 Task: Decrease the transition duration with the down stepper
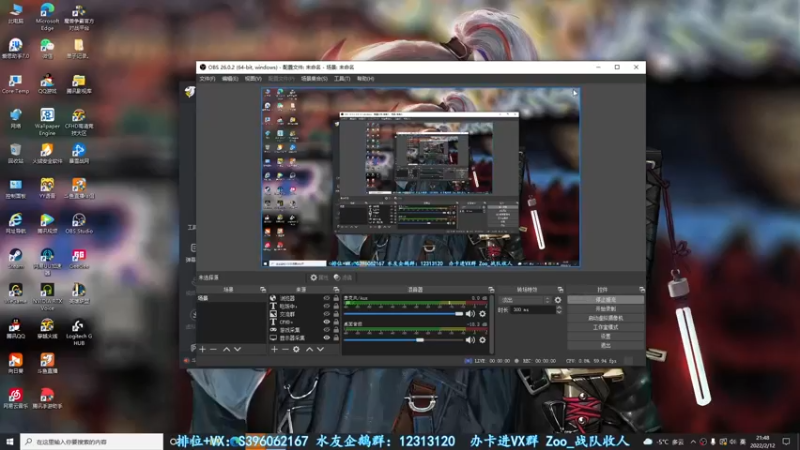tap(559, 312)
